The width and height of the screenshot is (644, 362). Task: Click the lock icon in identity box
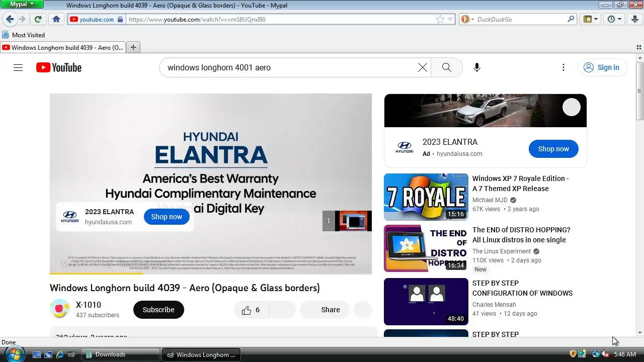120,19
